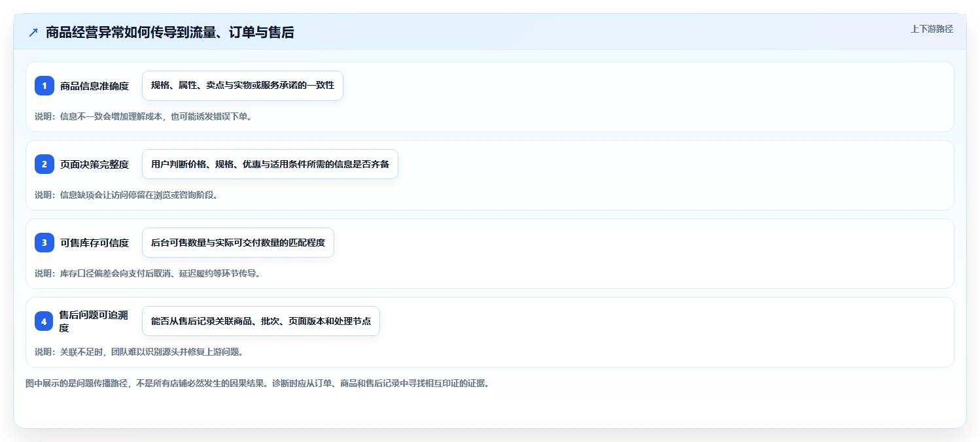Click the number 3 step badge
980x442 pixels.
coord(44,243)
